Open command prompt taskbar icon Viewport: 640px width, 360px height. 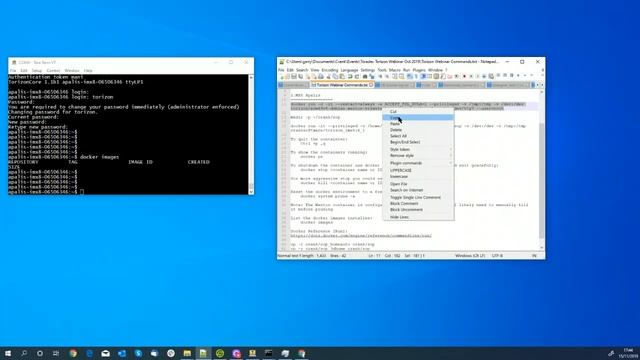coord(269,353)
